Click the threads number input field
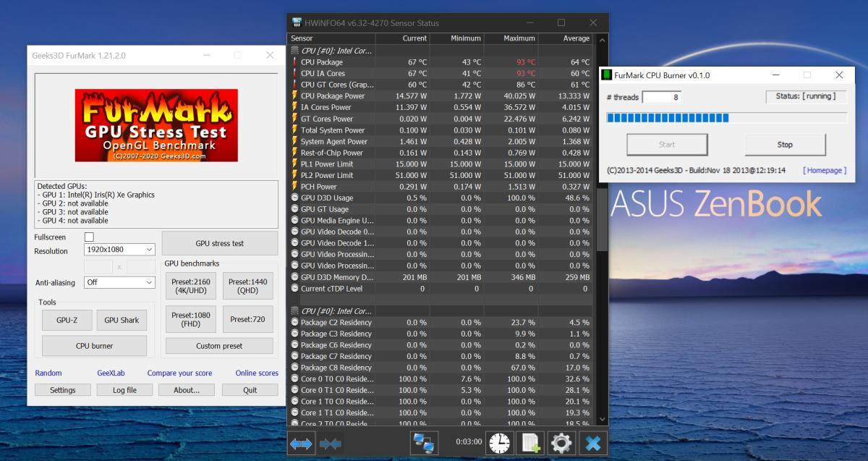This screenshot has width=868, height=461. (662, 96)
